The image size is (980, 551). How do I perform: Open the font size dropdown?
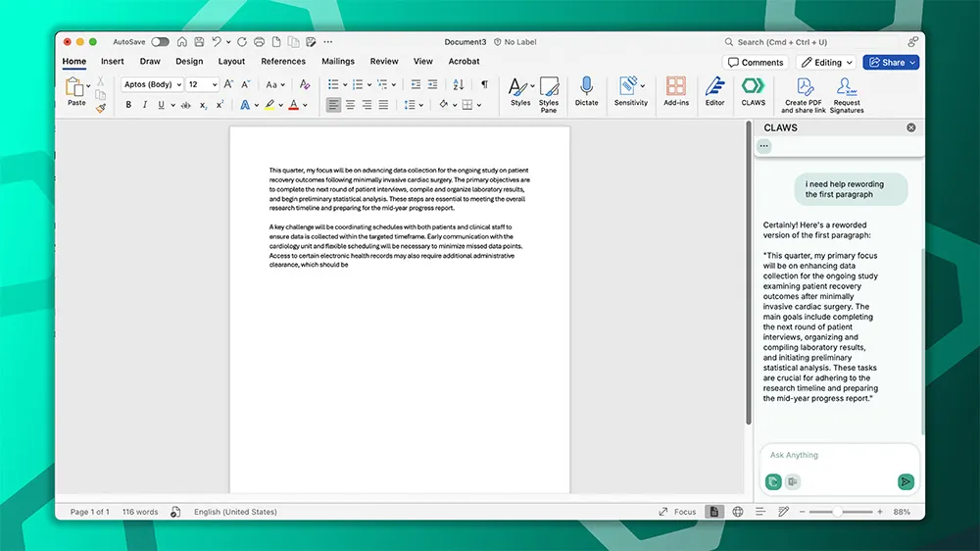(215, 84)
